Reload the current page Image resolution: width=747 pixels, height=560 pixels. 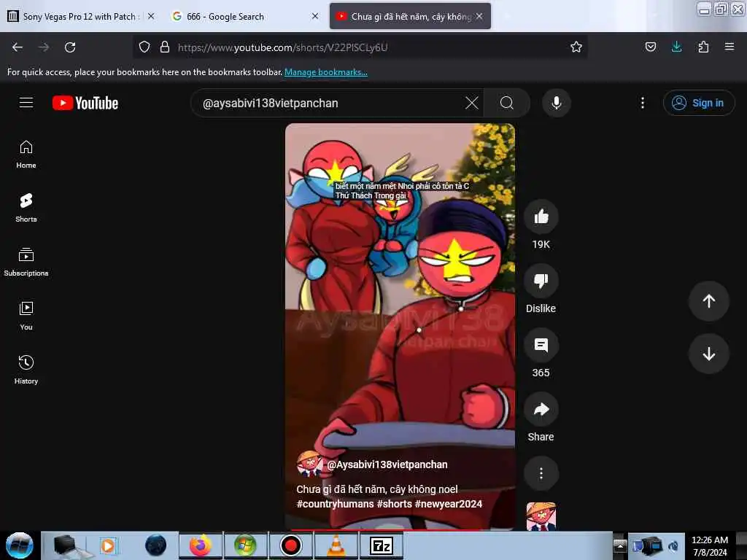70,47
